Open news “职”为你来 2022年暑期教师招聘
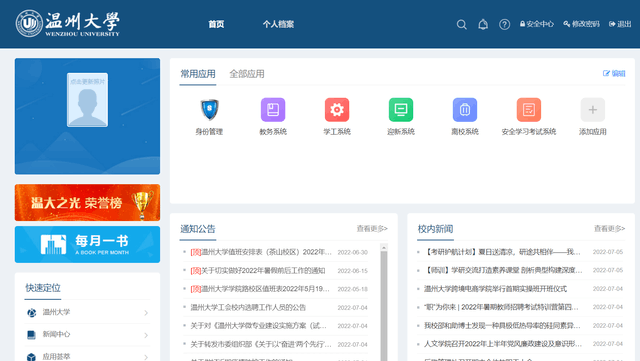This screenshot has height=361, width=640. click(502, 307)
